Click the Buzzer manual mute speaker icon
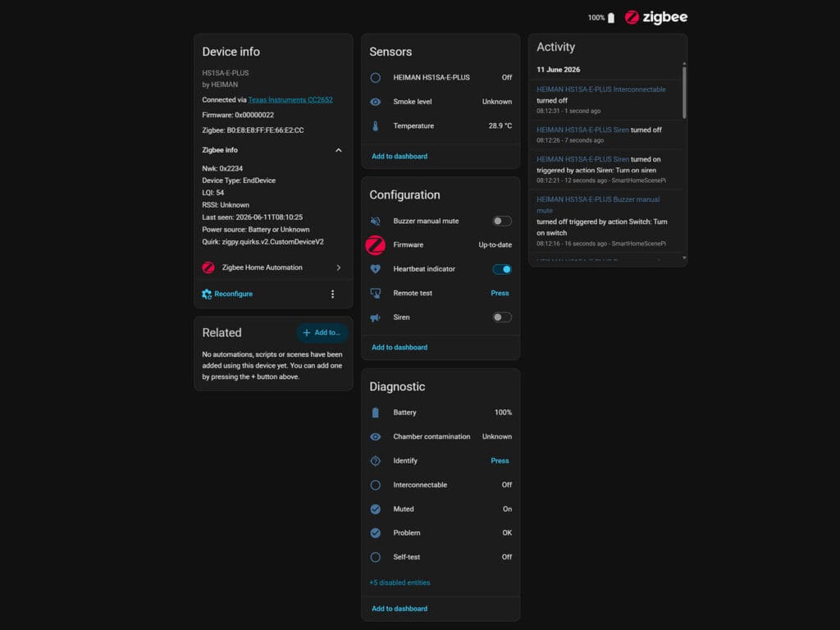 (x=376, y=221)
